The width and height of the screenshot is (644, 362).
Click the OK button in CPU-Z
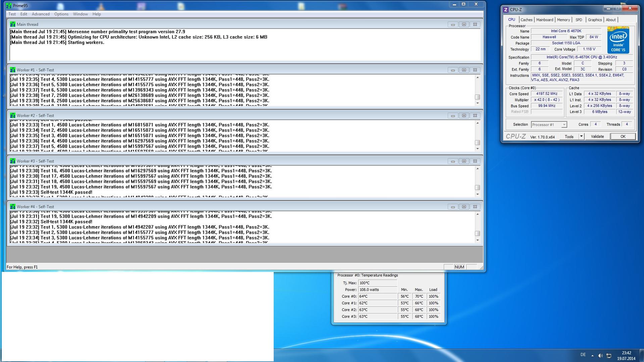623,137
